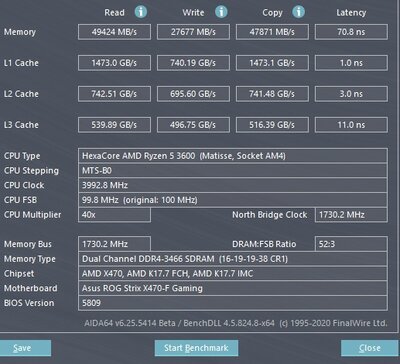Click the info icon beside Read
The width and height of the screenshot is (400, 364).
[x=141, y=12]
